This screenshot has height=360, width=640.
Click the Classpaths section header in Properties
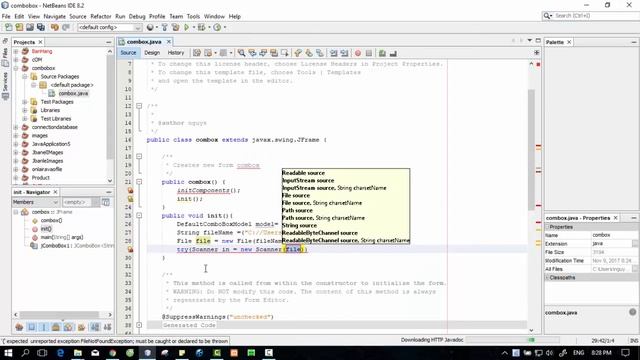click(591, 278)
